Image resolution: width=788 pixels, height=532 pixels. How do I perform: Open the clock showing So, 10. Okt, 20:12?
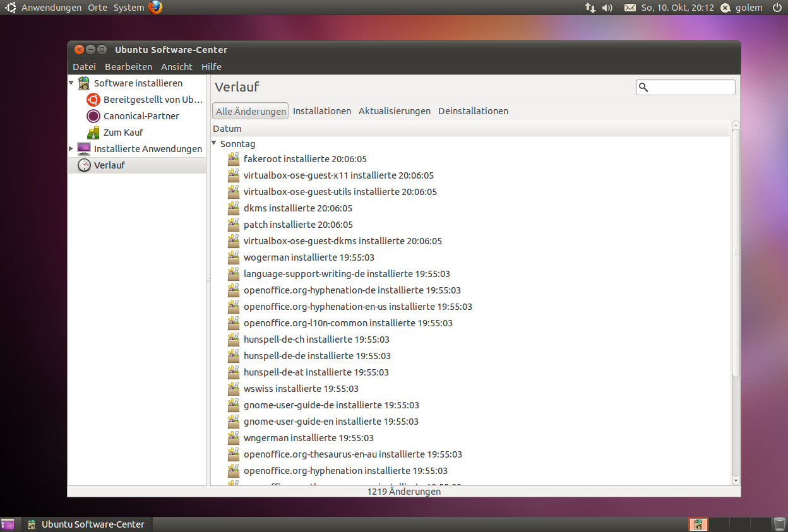(x=678, y=8)
